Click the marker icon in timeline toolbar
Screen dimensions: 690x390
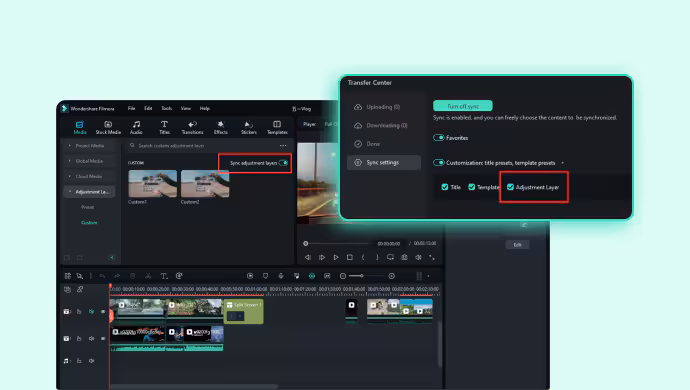(265, 276)
